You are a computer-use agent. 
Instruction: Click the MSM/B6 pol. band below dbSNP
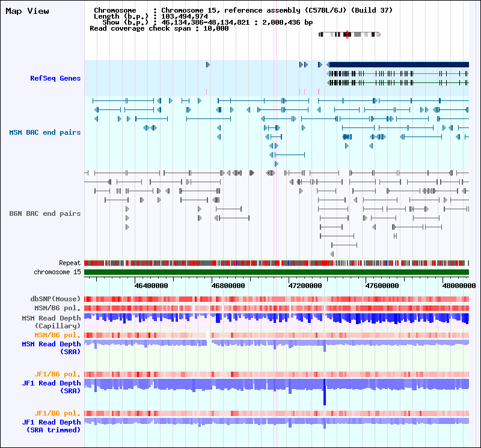[277, 308]
